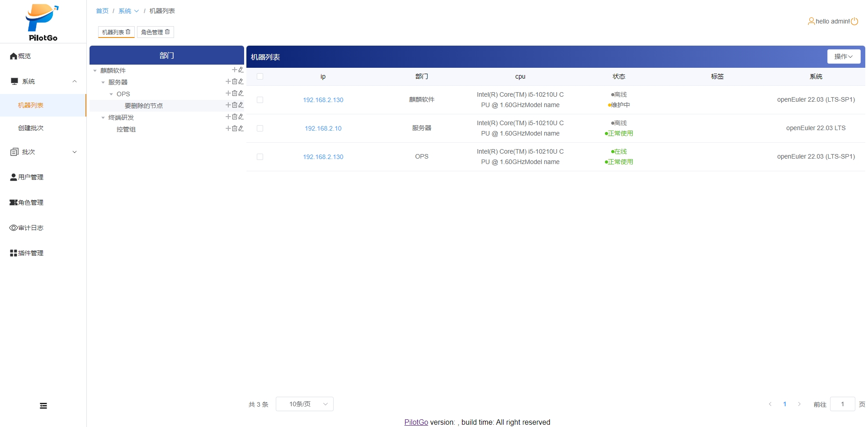868x427 pixels.
Task: Expand the 批次 sidebar submenu
Action: [x=43, y=152]
